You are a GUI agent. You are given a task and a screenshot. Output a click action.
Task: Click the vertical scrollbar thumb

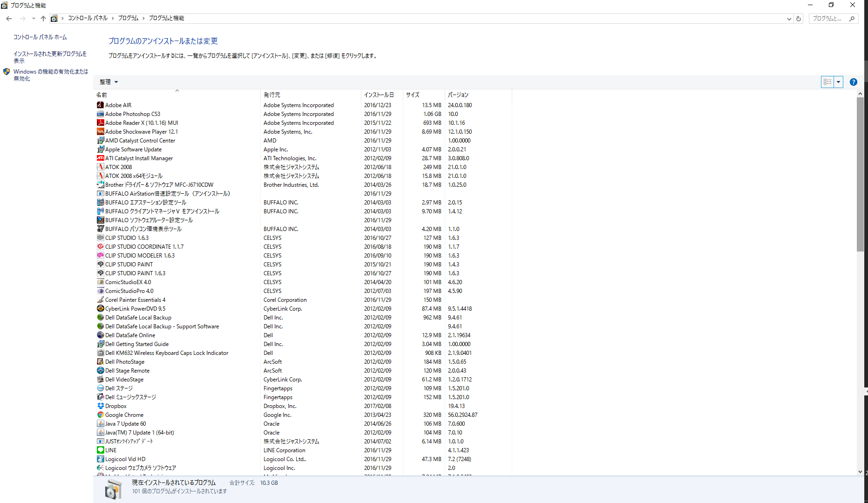(x=860, y=175)
